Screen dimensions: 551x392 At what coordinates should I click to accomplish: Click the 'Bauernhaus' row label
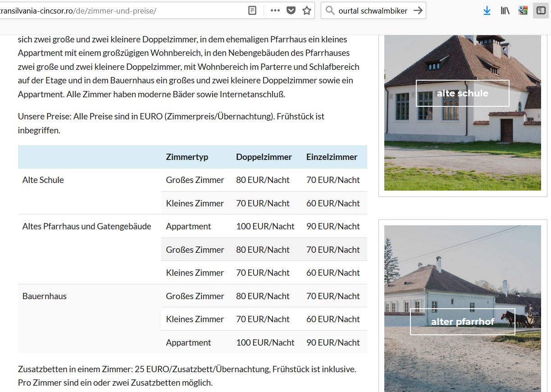tap(45, 296)
